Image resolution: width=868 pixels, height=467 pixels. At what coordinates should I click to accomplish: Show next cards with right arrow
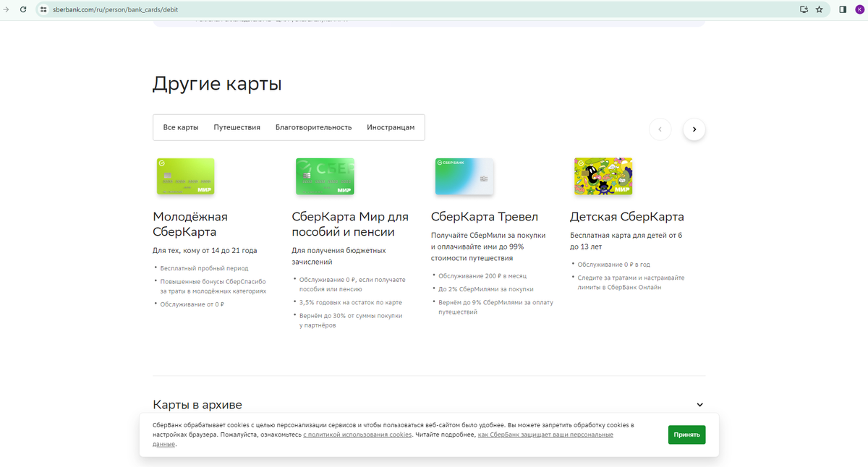click(694, 129)
